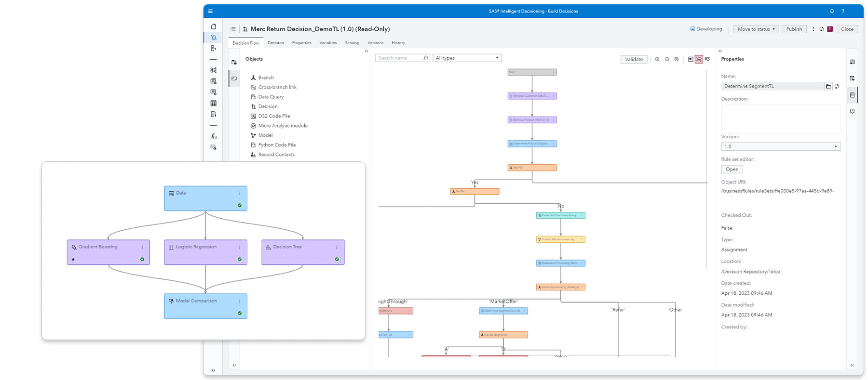Collapse right sidebar with bottom-right chevron
The width and height of the screenshot is (868, 380).
pos(852,365)
